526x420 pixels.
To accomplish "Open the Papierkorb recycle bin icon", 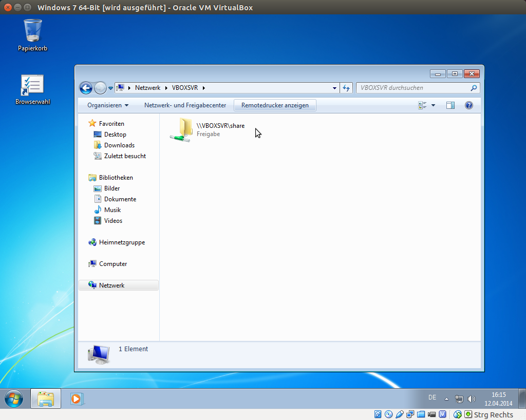I will [32, 34].
